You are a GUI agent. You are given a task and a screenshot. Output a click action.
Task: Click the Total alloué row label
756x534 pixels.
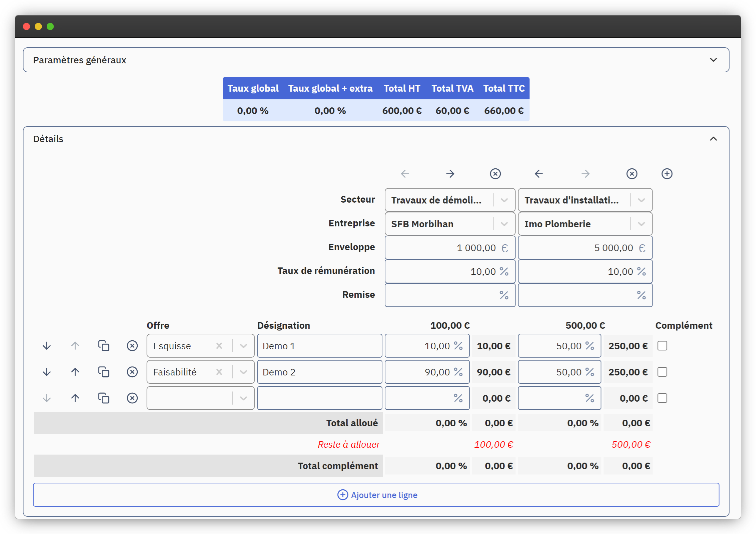[x=352, y=423]
